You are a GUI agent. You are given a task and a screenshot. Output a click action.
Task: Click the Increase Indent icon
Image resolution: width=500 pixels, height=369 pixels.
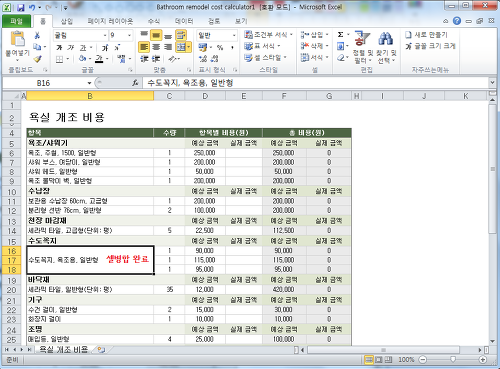(x=156, y=59)
